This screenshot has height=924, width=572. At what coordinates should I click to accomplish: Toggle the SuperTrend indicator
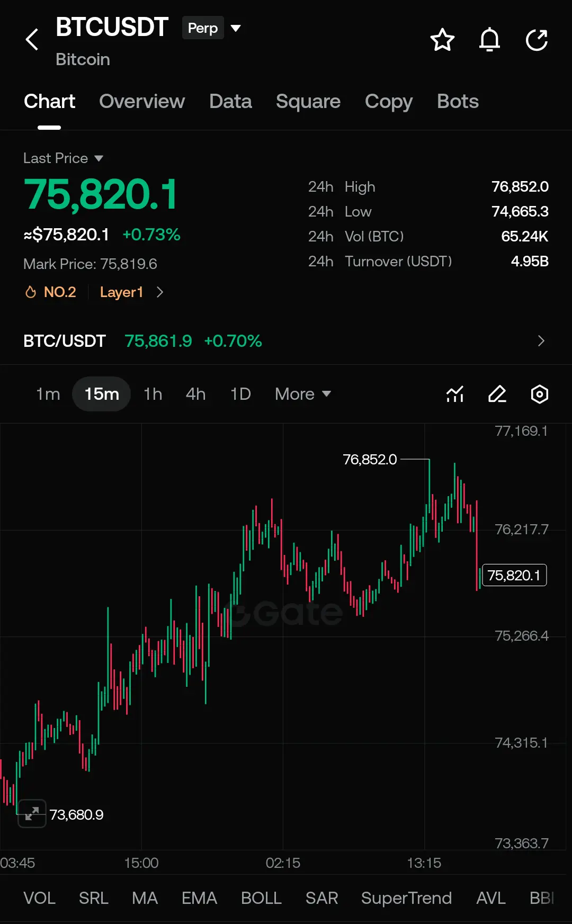(406, 898)
